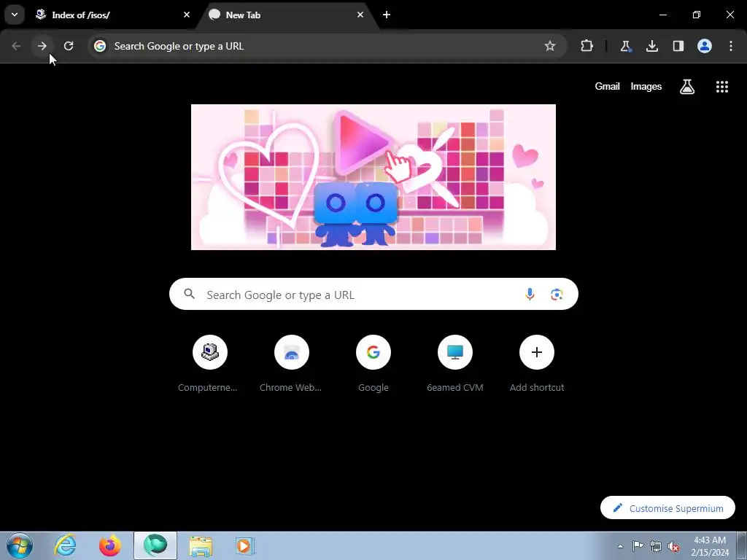Bookmark this tab with the star icon

click(x=550, y=46)
